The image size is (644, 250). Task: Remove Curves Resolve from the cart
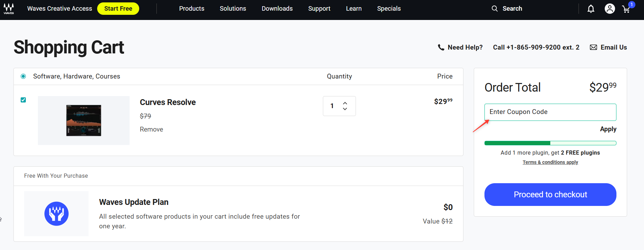coord(151,129)
